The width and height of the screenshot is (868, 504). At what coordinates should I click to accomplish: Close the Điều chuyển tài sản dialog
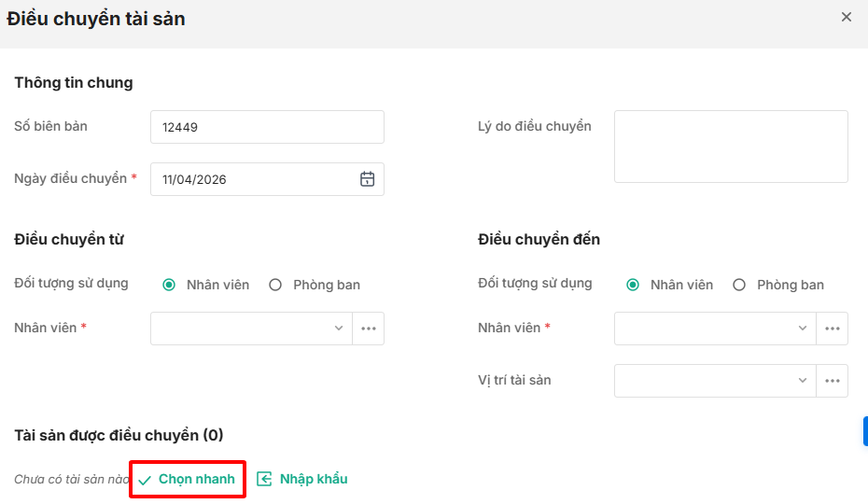click(847, 17)
